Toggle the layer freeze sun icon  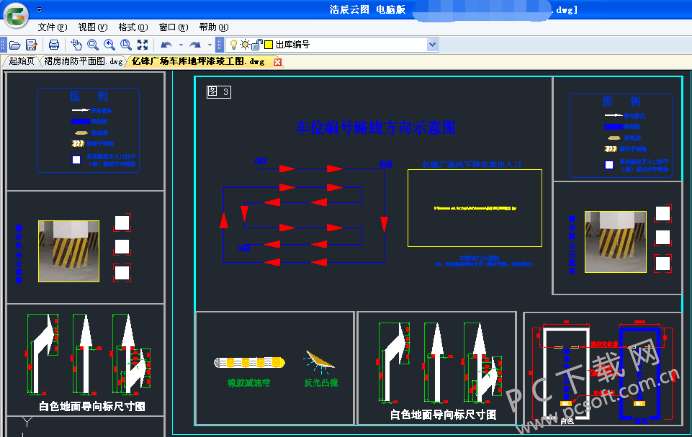[x=245, y=45]
